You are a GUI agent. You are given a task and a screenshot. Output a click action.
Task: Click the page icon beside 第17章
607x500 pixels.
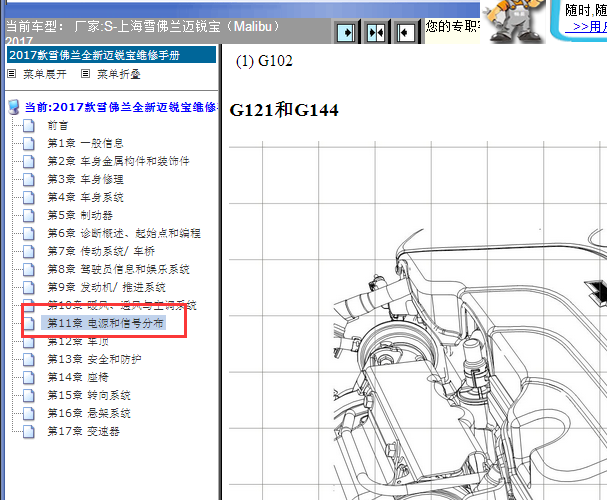[28, 432]
